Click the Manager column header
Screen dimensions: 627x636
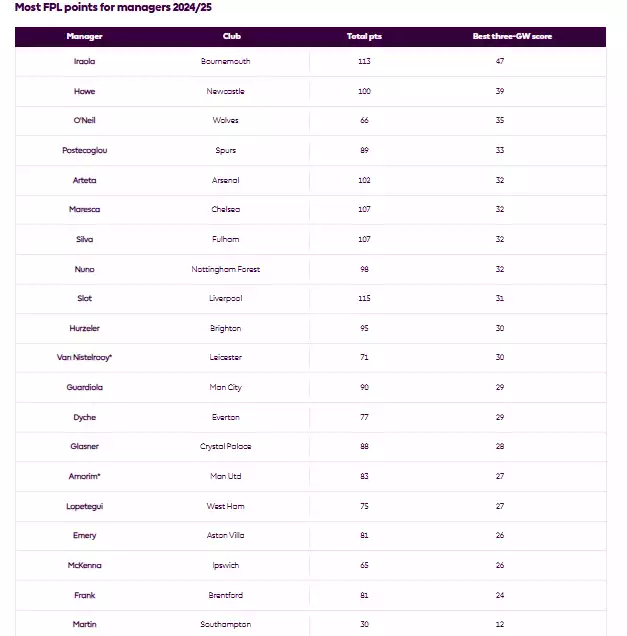pos(85,37)
